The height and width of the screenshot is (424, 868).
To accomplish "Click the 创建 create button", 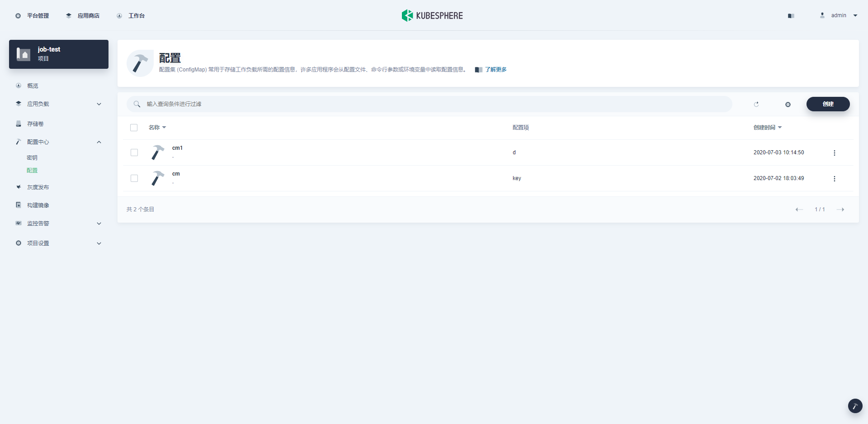I will [x=828, y=104].
